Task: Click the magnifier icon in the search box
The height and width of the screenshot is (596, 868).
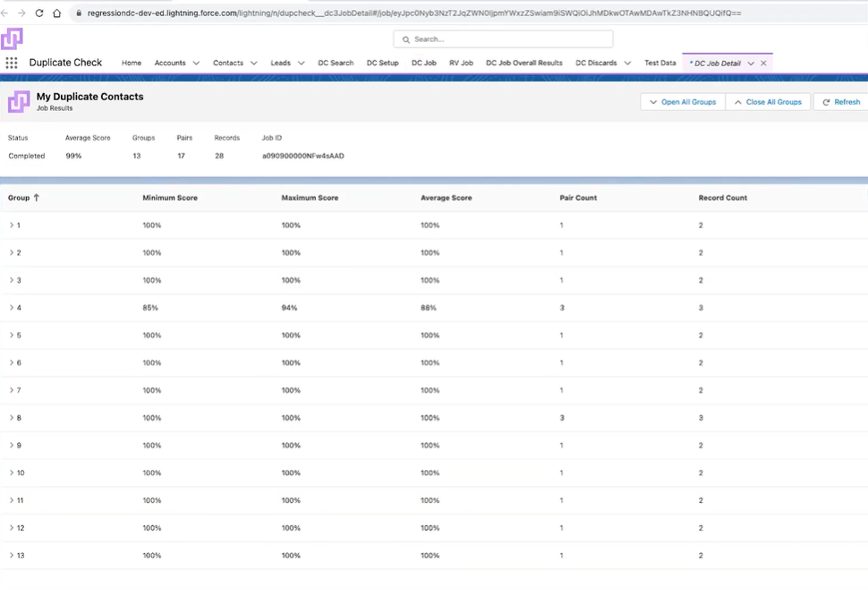Action: tap(406, 38)
